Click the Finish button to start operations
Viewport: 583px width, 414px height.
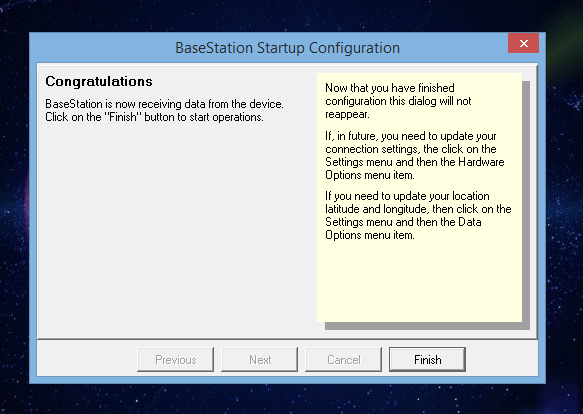(427, 359)
